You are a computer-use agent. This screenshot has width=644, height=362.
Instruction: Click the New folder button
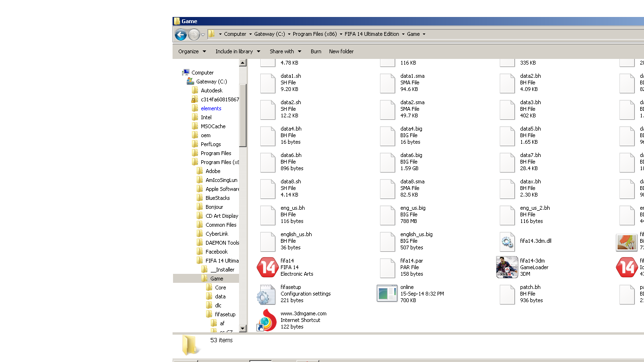pyautogui.click(x=341, y=51)
